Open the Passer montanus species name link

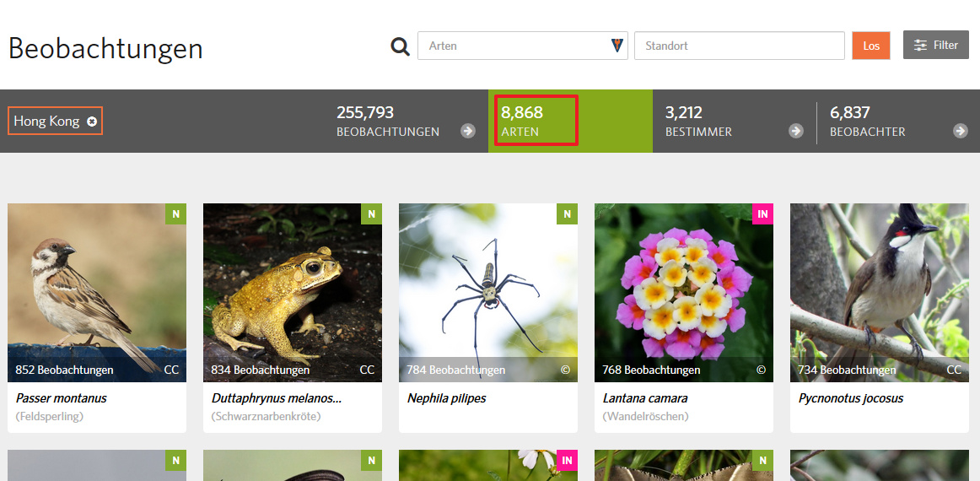(62, 398)
